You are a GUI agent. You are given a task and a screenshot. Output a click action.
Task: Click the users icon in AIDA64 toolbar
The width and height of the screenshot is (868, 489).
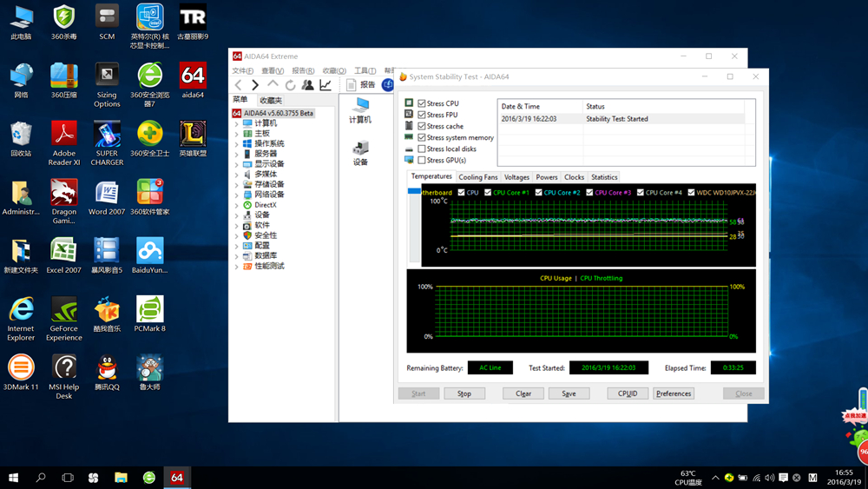(308, 85)
